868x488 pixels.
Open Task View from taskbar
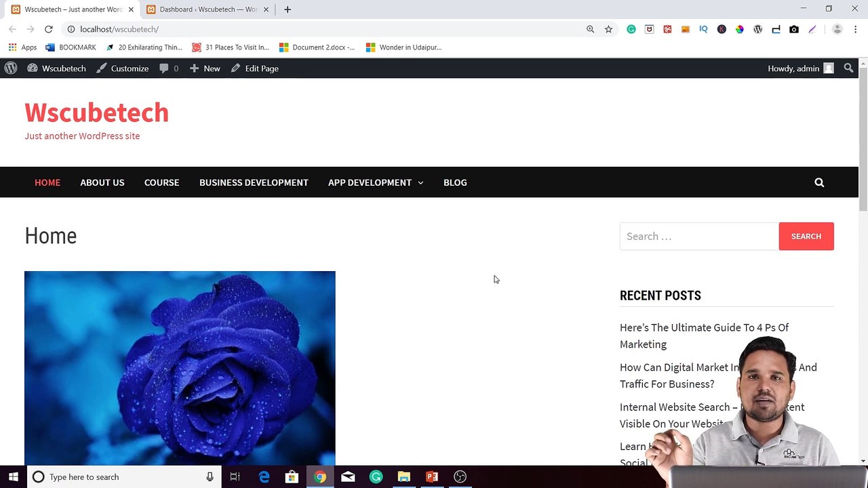click(235, 477)
